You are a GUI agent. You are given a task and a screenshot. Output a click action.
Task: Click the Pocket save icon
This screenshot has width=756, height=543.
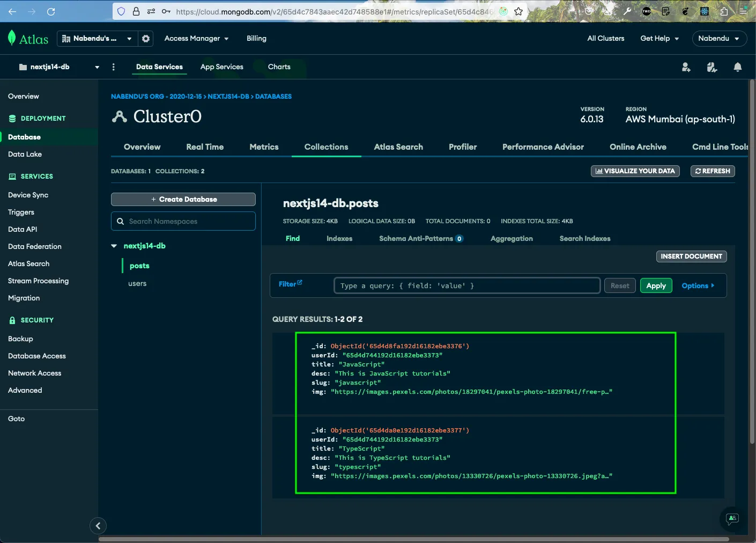click(x=589, y=11)
